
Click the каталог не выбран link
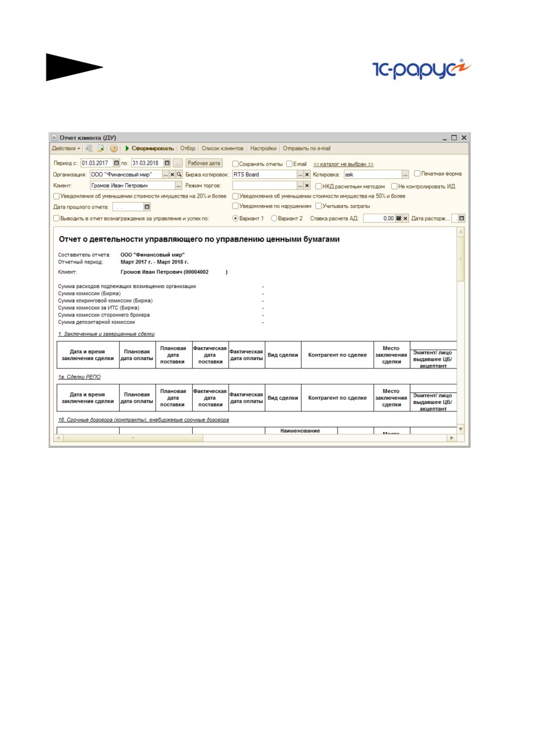coord(344,164)
